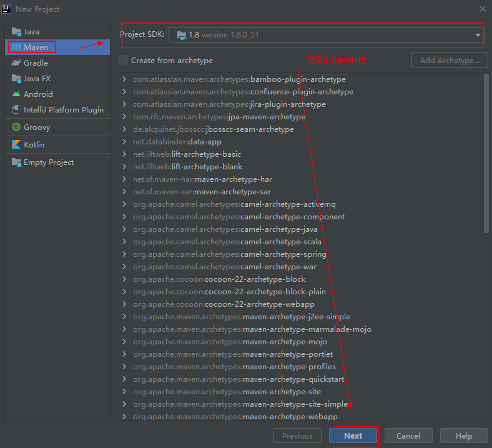Click the archetype list vertical scrollbar

point(486,153)
